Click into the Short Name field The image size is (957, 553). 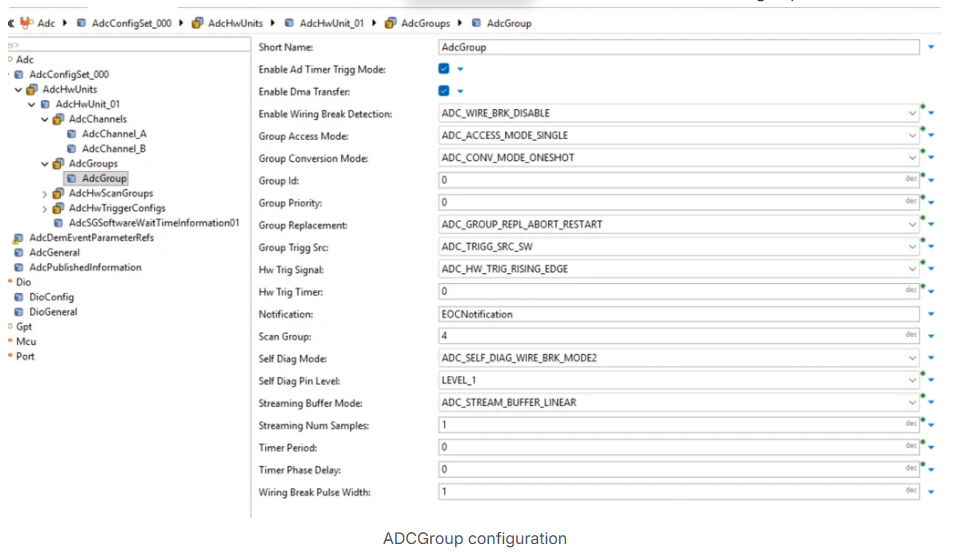(x=679, y=47)
